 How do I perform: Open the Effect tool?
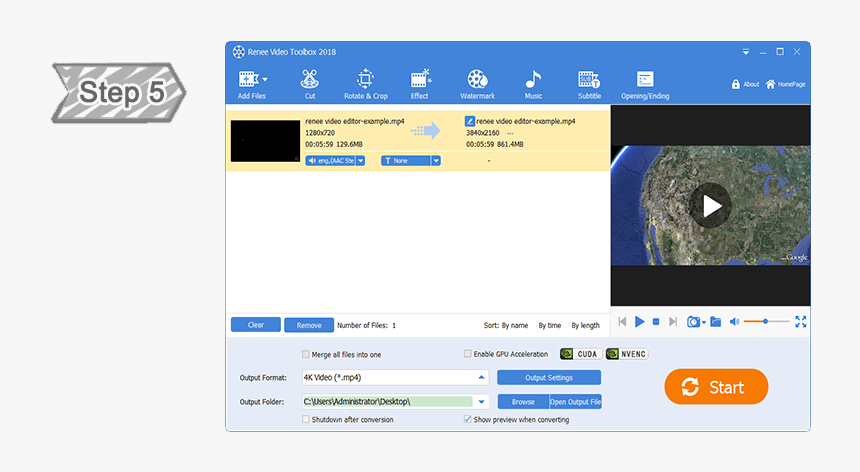point(420,84)
